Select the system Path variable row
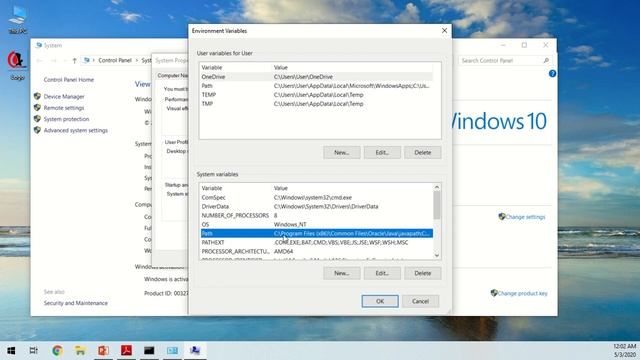 tap(316, 233)
